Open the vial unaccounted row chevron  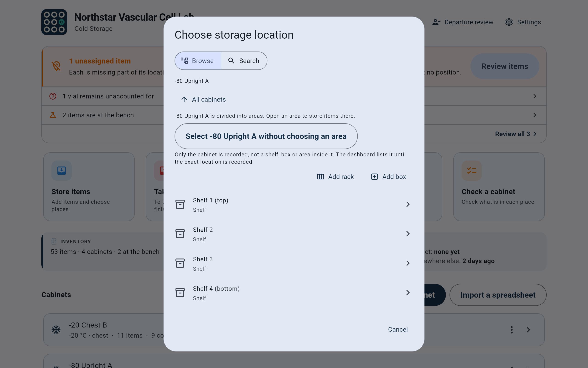click(x=535, y=96)
